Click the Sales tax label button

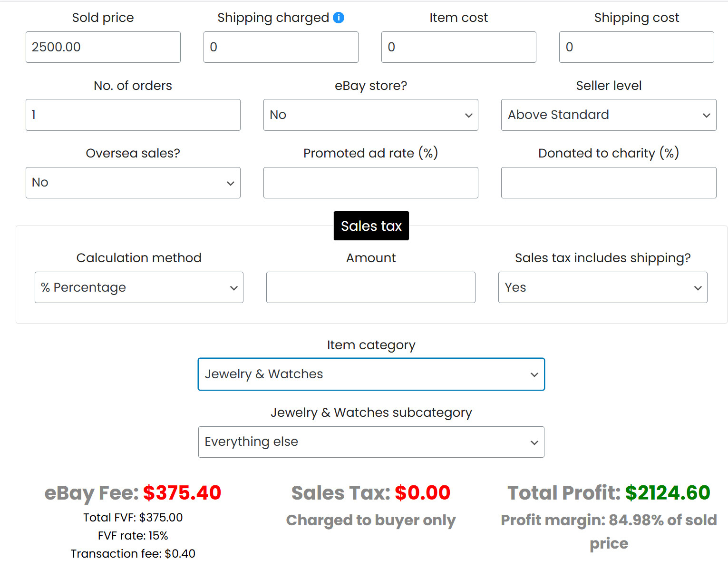[x=371, y=226]
